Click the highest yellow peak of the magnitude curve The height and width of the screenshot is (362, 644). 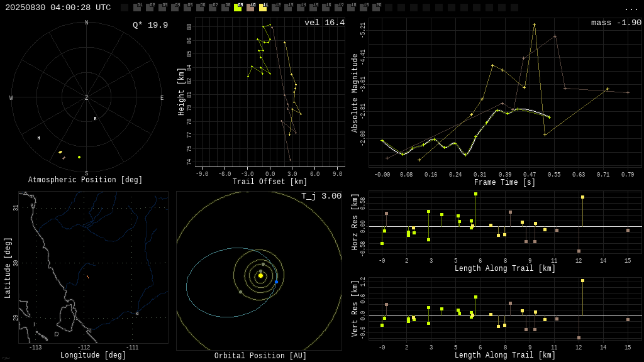pos(535,25)
